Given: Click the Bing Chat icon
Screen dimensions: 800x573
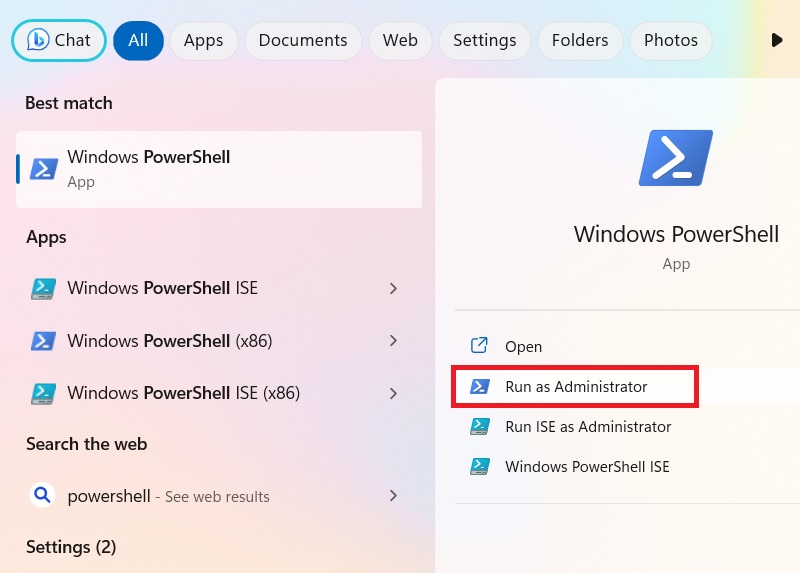Looking at the screenshot, I should click(38, 40).
